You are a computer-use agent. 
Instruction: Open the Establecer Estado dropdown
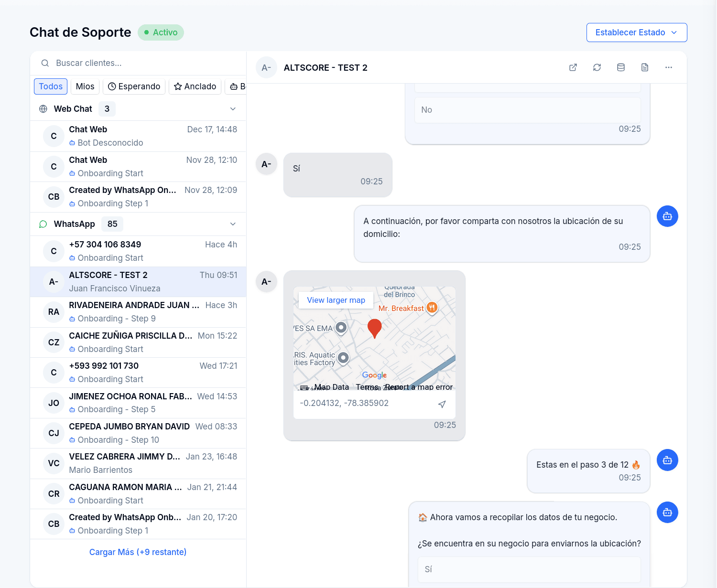click(637, 32)
